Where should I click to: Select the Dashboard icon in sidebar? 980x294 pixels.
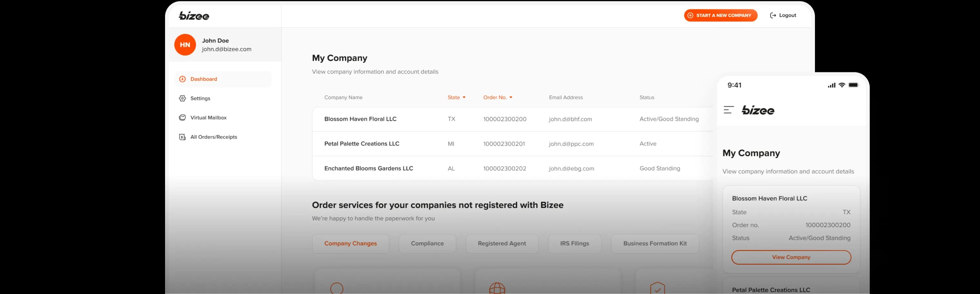click(182, 79)
